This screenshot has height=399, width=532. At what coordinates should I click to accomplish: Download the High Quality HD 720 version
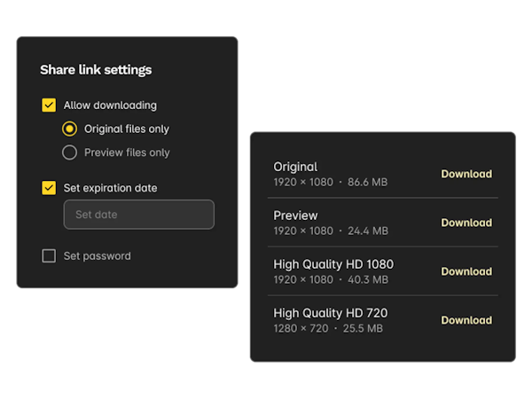[466, 320]
